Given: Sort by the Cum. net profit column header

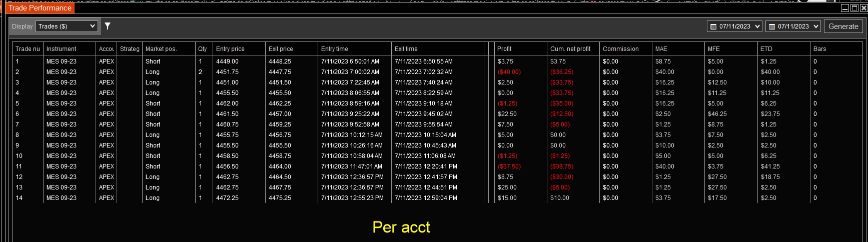Looking at the screenshot, I should pyautogui.click(x=573, y=49).
